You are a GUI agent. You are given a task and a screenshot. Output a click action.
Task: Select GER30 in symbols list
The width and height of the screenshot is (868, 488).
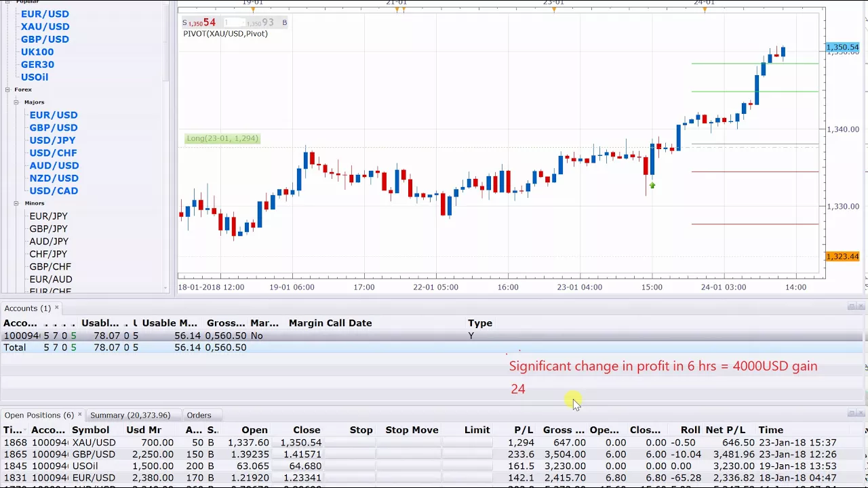[37, 64]
